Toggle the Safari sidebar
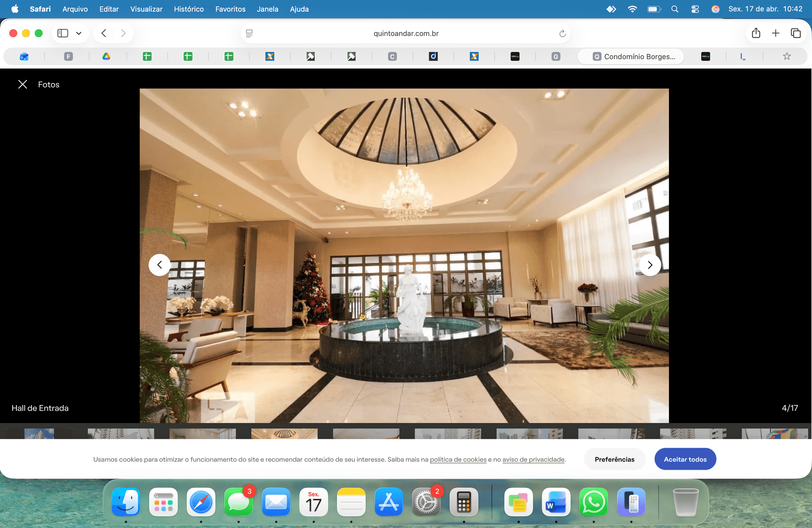The image size is (812, 528). pyautogui.click(x=63, y=33)
